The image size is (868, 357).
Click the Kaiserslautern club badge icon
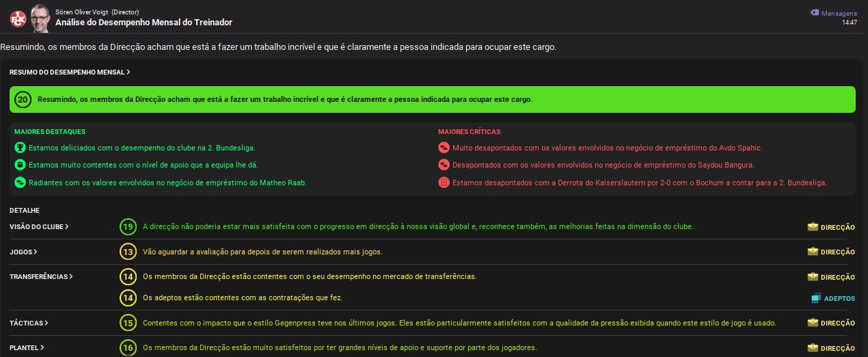coord(18,18)
